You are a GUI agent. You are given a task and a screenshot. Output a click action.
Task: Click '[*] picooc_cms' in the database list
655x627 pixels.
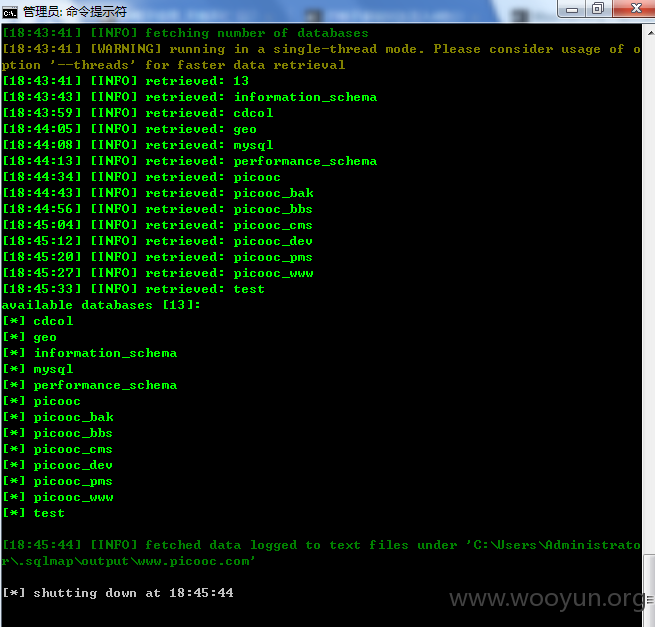[x=58, y=449]
